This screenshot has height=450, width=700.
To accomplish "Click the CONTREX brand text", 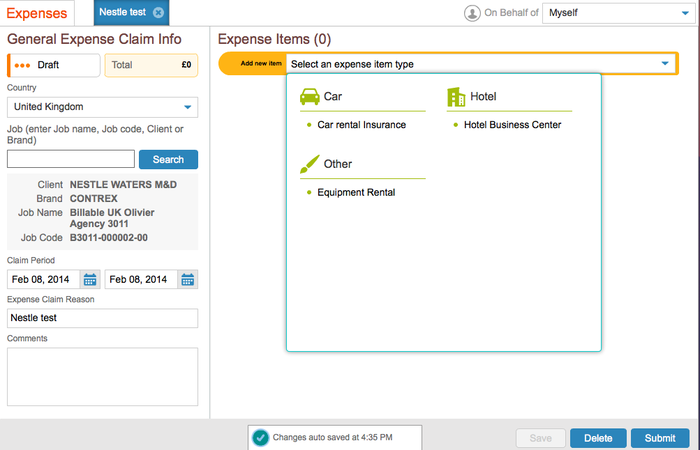I will coord(94,199).
